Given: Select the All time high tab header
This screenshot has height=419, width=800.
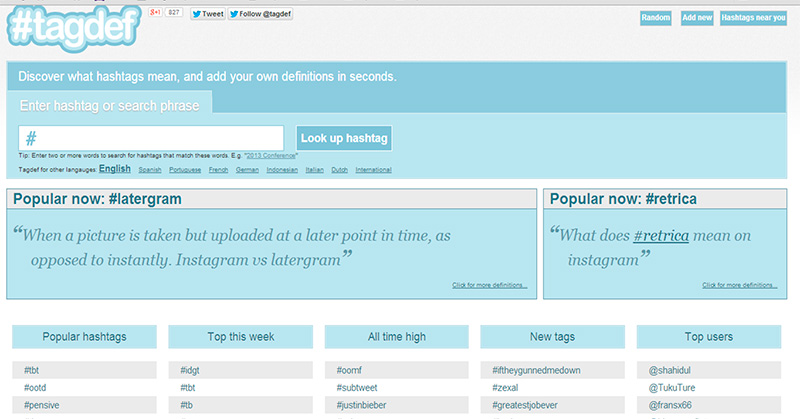Looking at the screenshot, I should coord(396,337).
